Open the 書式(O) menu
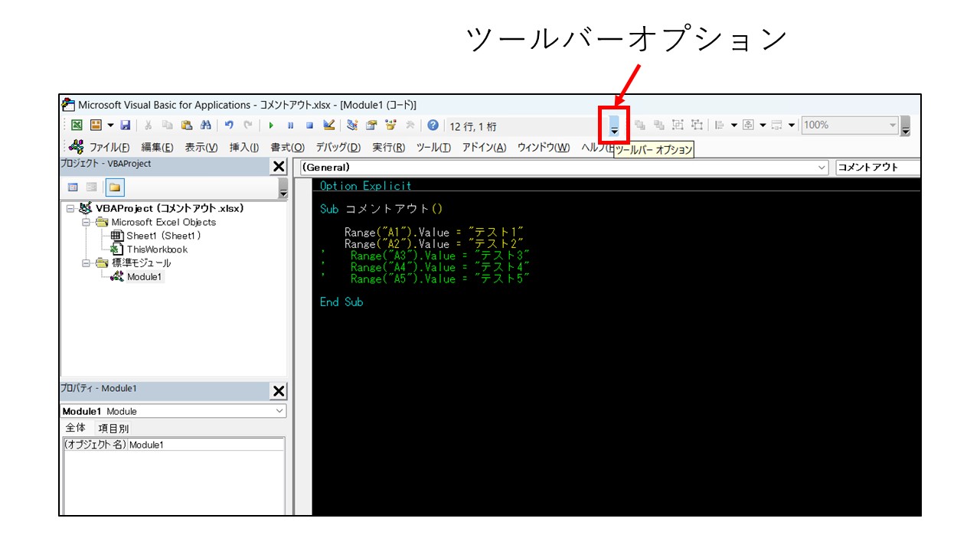The width and height of the screenshot is (980, 551). click(288, 148)
